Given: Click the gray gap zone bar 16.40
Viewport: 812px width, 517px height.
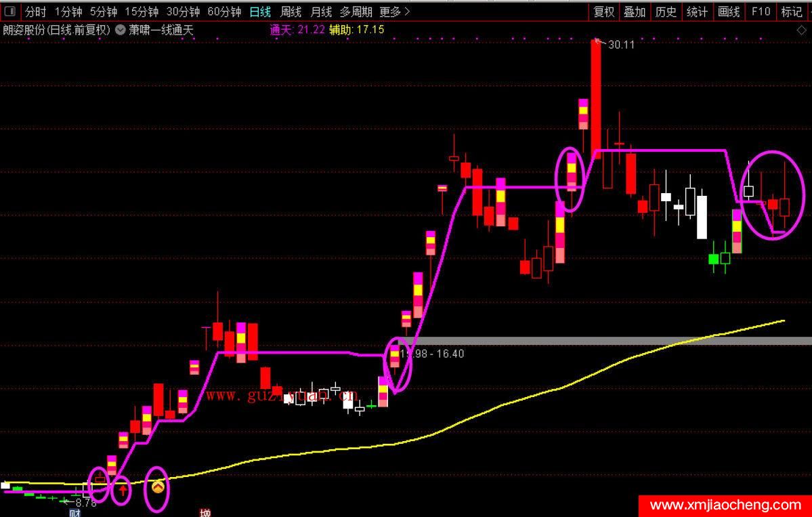Looking at the screenshot, I should click(610, 341).
